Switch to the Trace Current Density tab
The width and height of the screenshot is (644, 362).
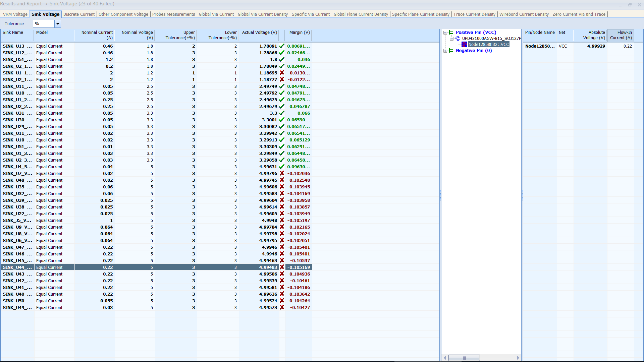pyautogui.click(x=474, y=14)
